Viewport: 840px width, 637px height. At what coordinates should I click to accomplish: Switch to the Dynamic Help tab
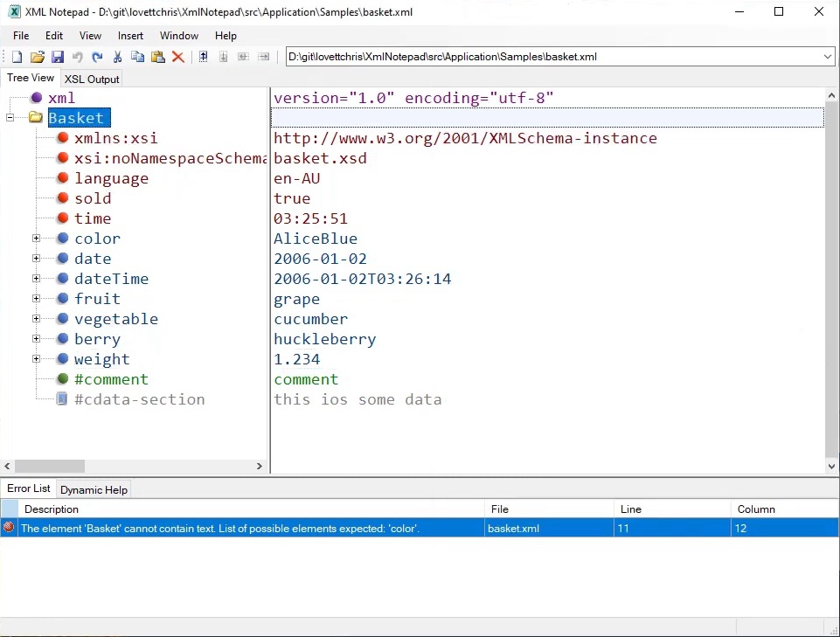94,490
